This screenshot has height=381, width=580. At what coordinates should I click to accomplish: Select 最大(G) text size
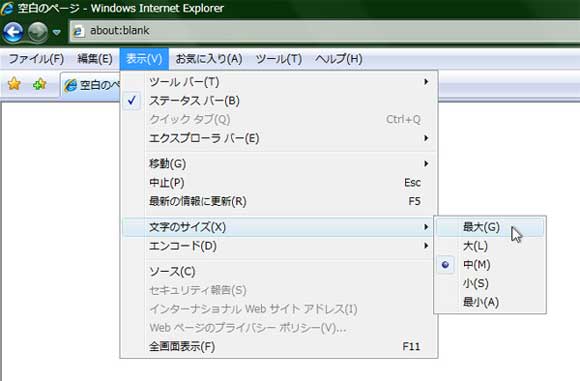[490, 227]
